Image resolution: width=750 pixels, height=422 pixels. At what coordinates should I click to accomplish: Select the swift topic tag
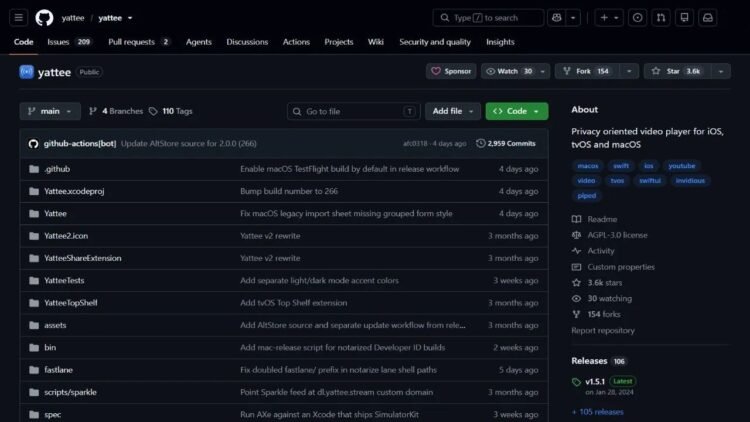pos(620,166)
